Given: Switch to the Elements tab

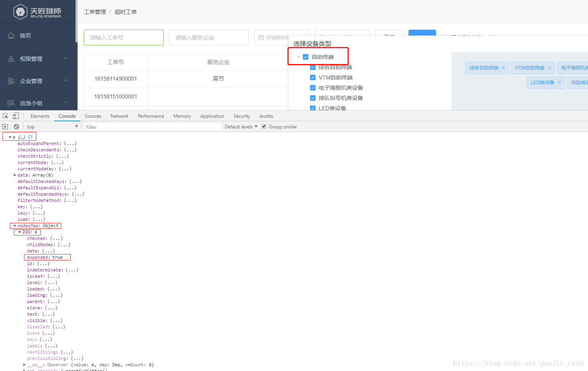Looking at the screenshot, I should point(40,116).
